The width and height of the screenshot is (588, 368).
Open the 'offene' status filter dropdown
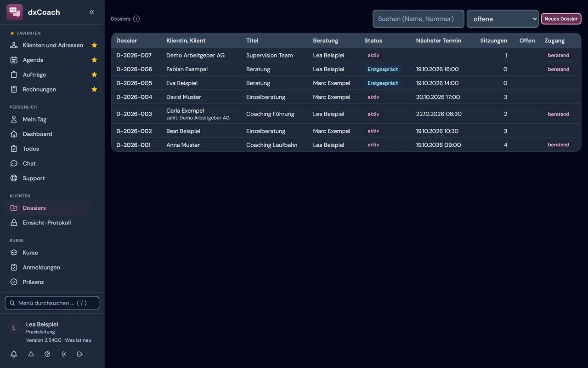point(503,19)
